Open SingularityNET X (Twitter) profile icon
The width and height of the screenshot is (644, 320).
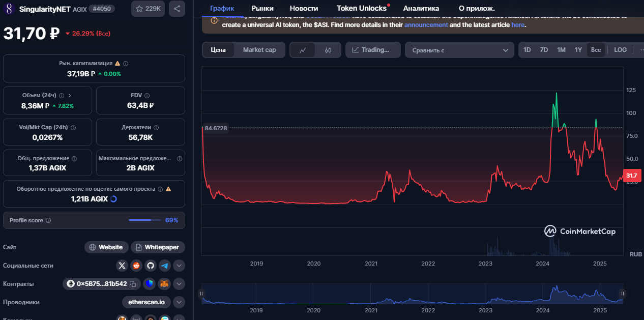click(122, 266)
